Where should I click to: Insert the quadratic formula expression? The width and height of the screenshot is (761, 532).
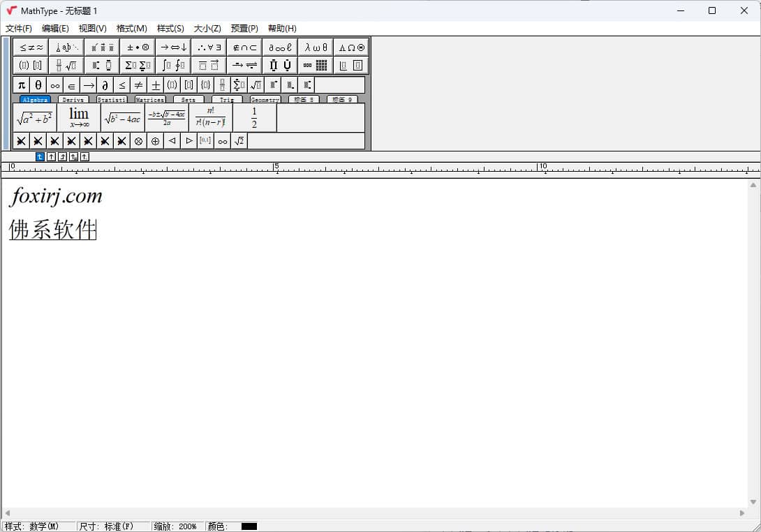pos(166,118)
